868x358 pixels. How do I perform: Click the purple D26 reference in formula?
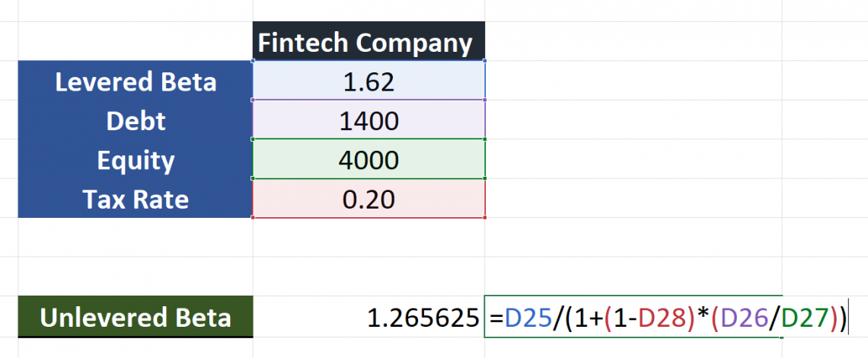740,317
